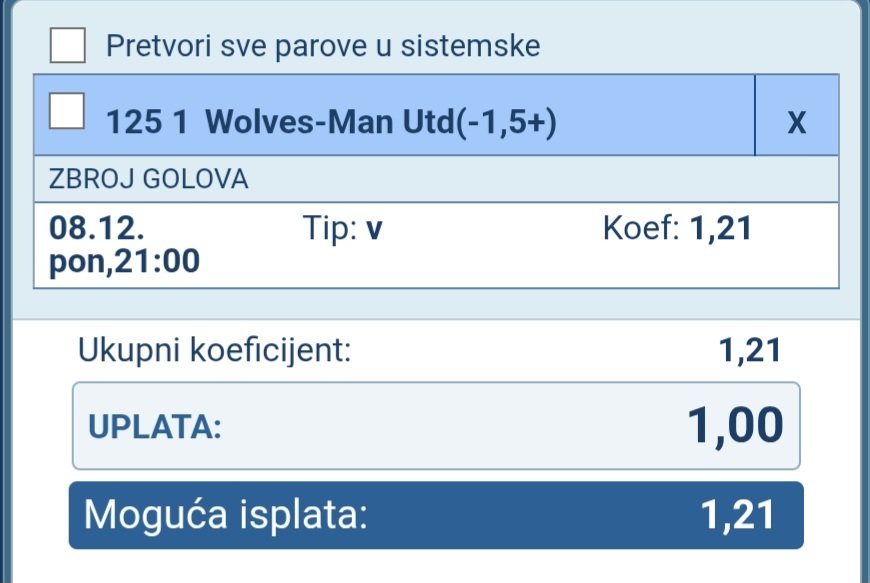Viewport: 870px width, 583px height.
Task: Click the "Koef:" label
Action: coord(642,229)
